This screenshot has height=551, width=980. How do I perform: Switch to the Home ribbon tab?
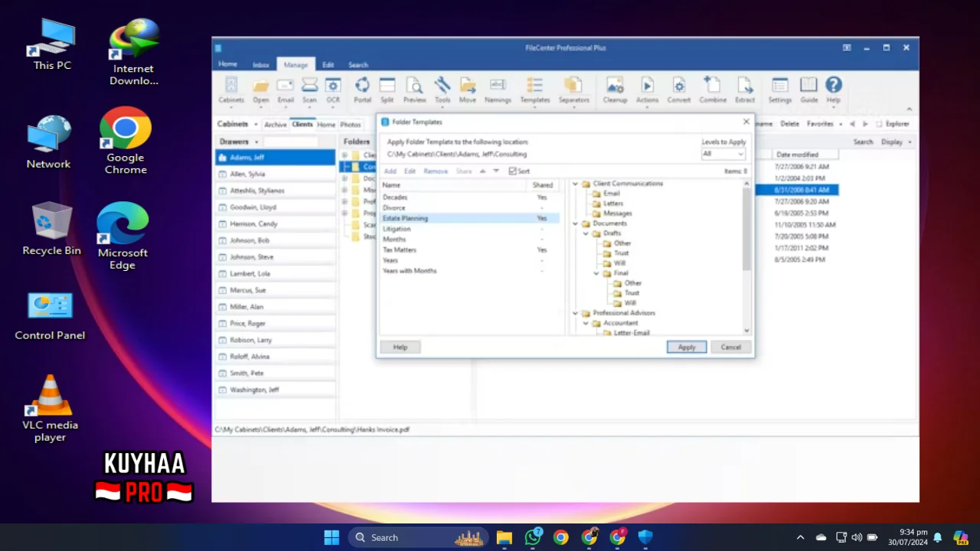(x=227, y=64)
